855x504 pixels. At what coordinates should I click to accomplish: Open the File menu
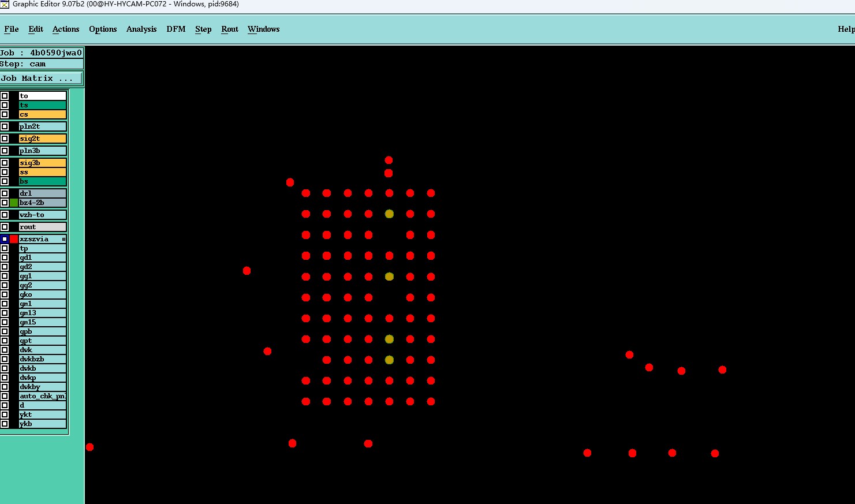[x=12, y=29]
